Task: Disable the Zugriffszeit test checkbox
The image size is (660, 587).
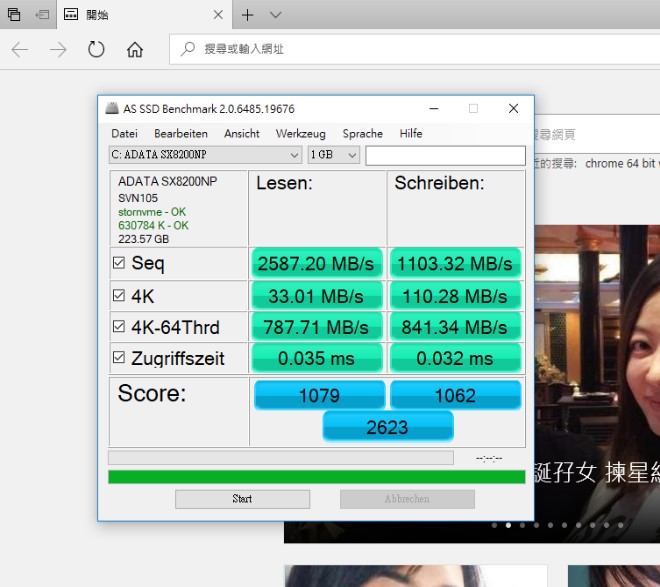Action: click(119, 358)
